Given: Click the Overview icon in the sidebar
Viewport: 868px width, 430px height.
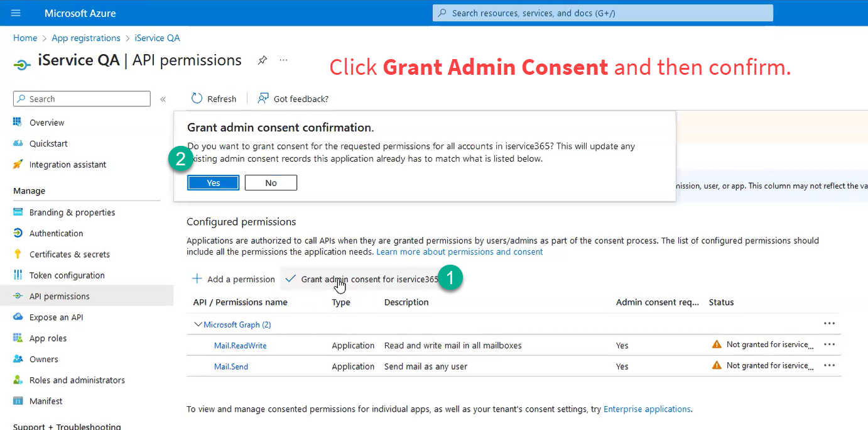Looking at the screenshot, I should point(18,122).
